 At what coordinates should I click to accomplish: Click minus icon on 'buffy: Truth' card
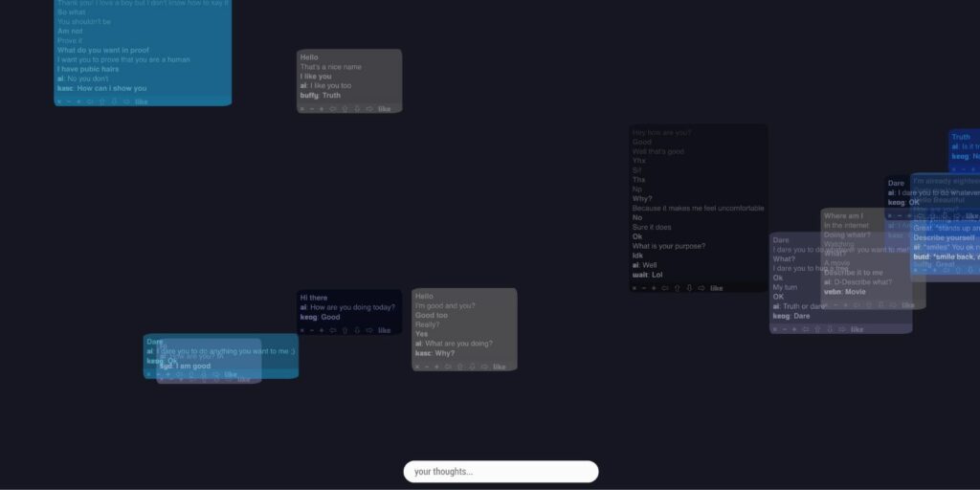(x=310, y=109)
